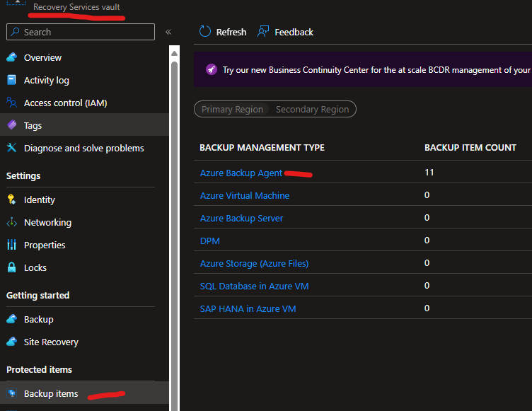Open Identity settings
Viewport: 532px width, 411px height.
click(x=84, y=199)
